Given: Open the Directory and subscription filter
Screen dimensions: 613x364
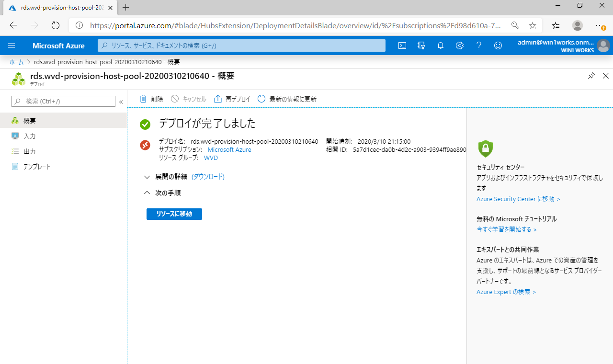Looking at the screenshot, I should (x=421, y=45).
